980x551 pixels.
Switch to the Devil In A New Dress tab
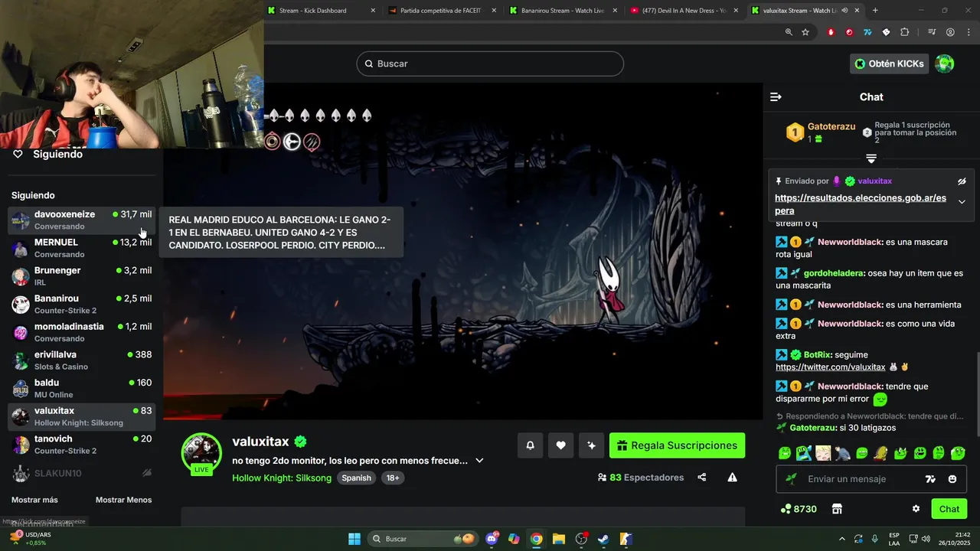[x=684, y=11]
